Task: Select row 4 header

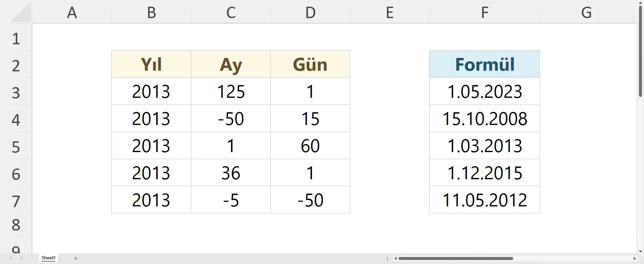Action: [16, 119]
